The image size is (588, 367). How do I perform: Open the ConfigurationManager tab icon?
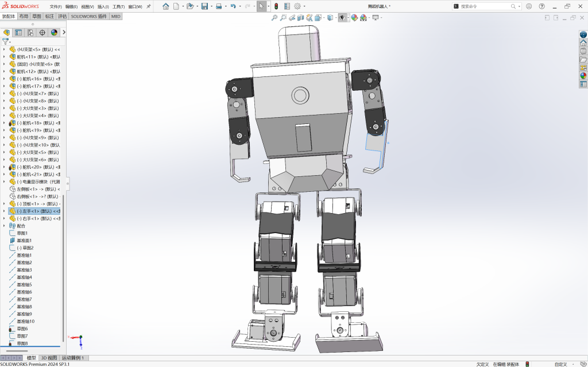30,33
